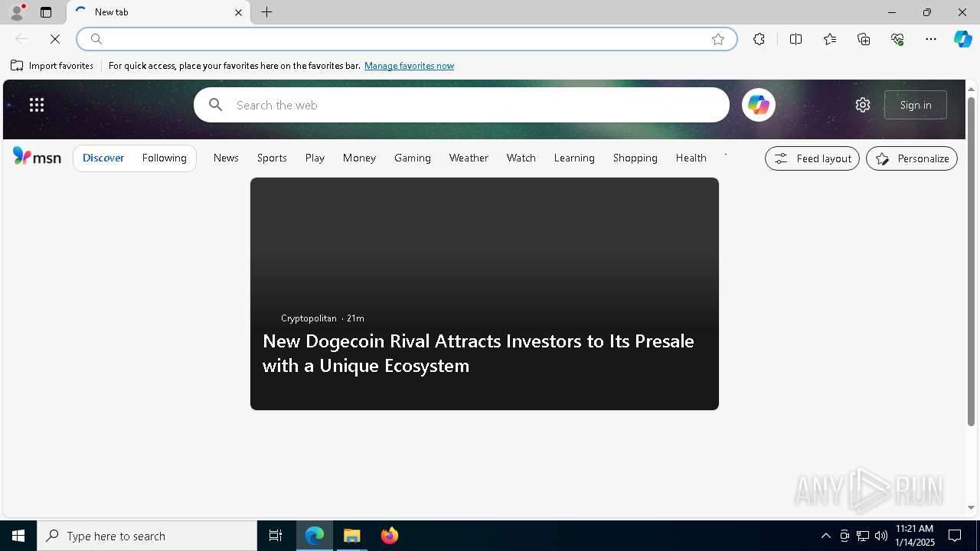Screen dimensions: 980x551
Task: Open the Money category
Action: [359, 158]
